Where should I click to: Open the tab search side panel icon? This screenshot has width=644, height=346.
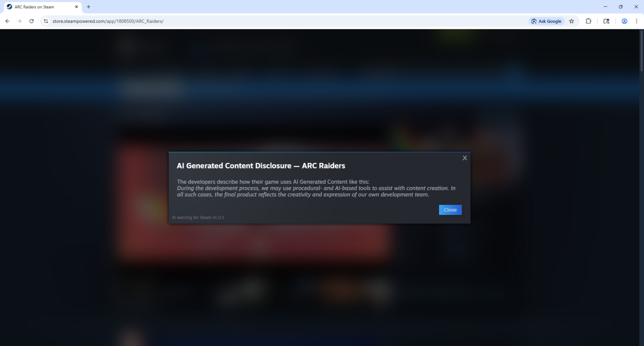coord(606,21)
